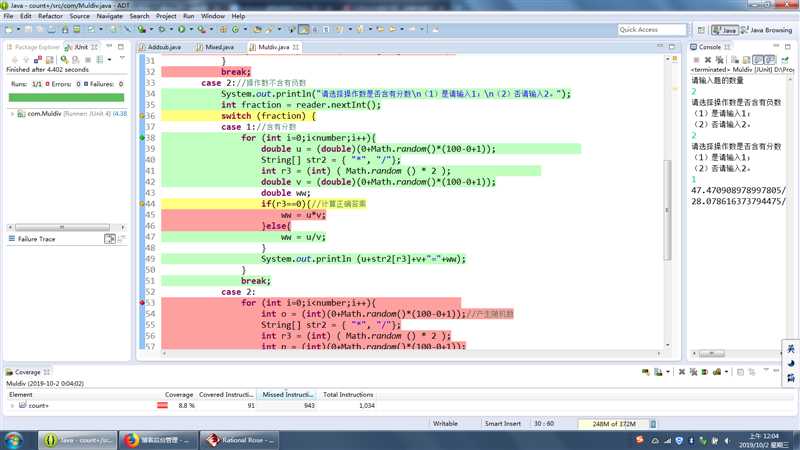
Task: Toggle Scroll Lock in Console toolbar
Action: point(746,60)
